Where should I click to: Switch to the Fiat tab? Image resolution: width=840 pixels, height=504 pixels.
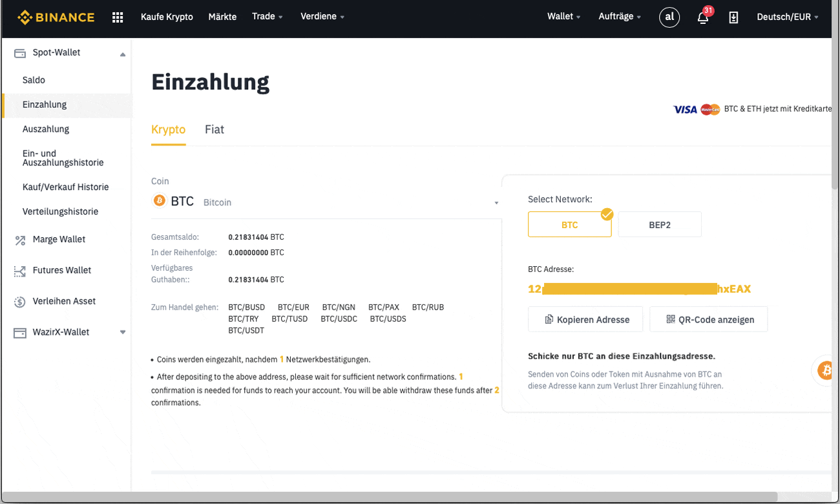214,129
